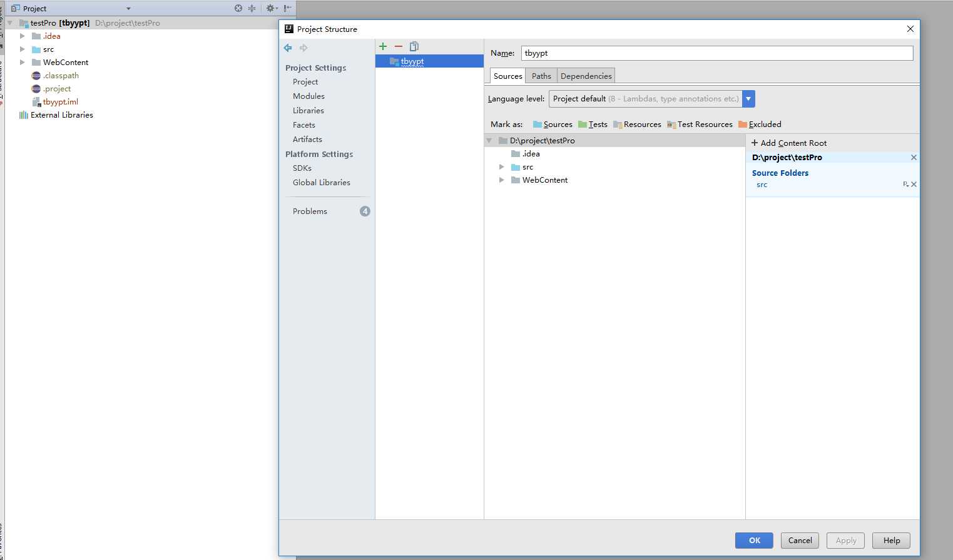Remove the selected module with the red minus
The width and height of the screenshot is (953, 560).
[x=399, y=46]
